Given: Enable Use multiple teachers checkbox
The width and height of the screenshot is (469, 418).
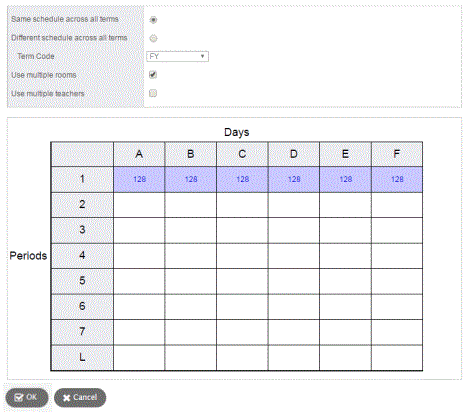Looking at the screenshot, I should tap(153, 93).
